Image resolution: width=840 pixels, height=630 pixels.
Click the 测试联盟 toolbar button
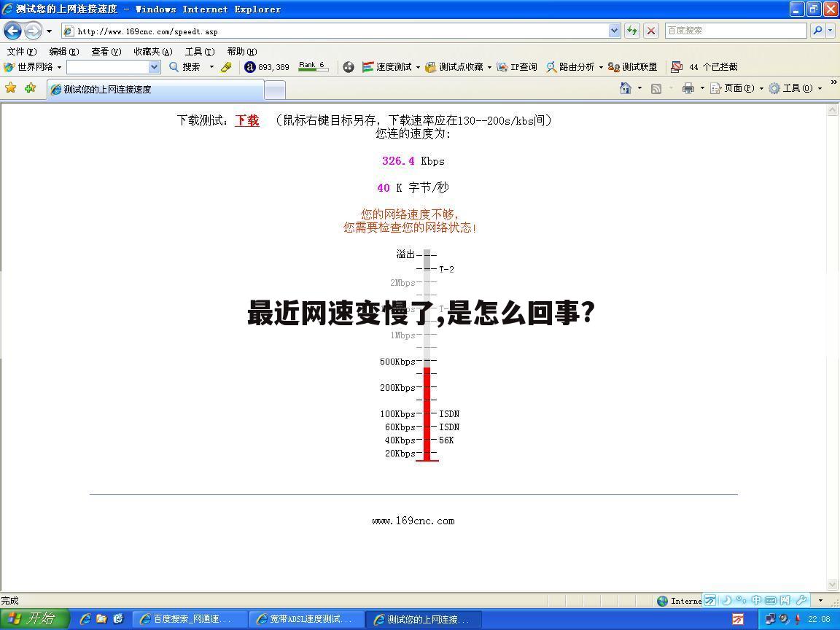click(633, 67)
